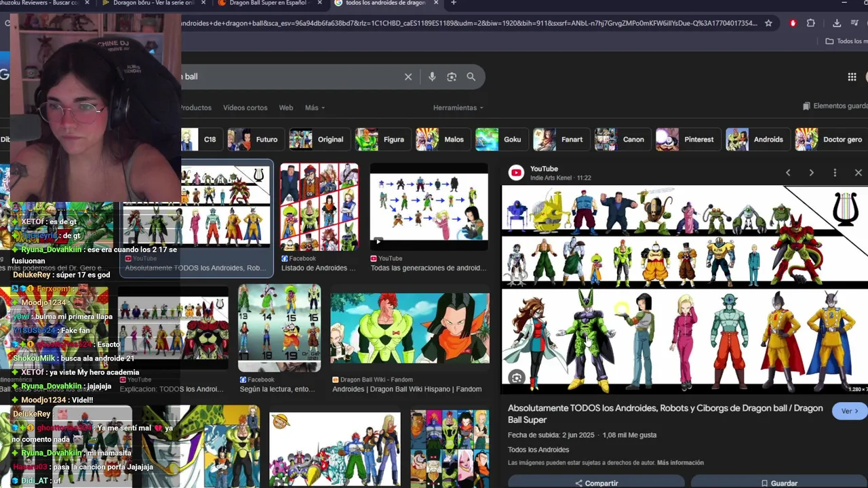Click the browser URL address bar

[468, 23]
